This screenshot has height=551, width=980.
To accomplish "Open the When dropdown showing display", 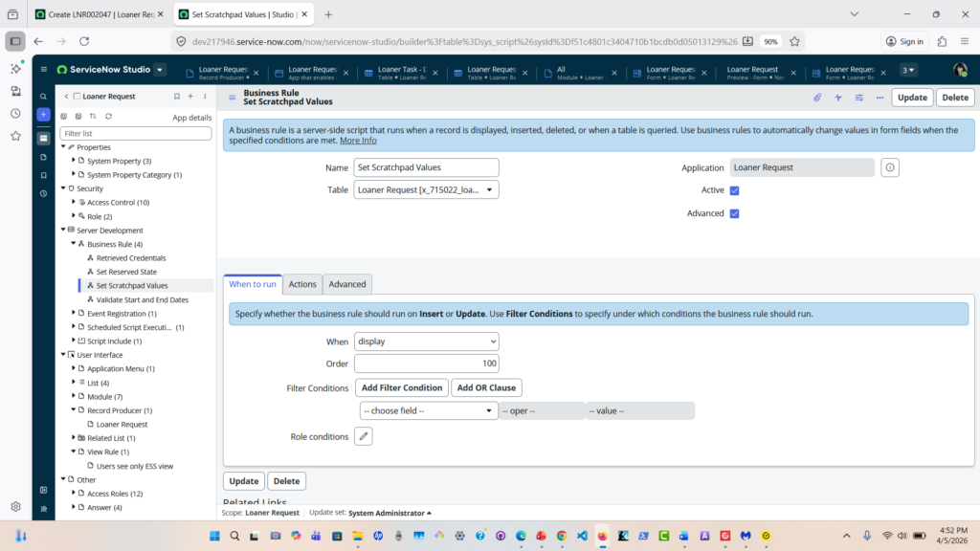I will coord(427,342).
